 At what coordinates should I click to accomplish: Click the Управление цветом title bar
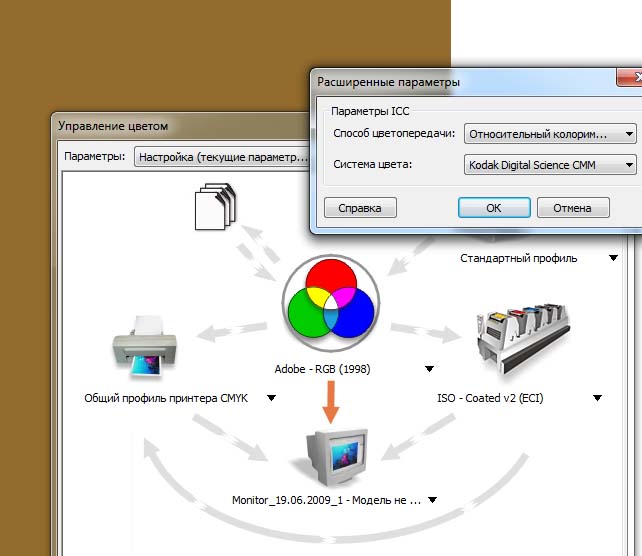[182, 126]
